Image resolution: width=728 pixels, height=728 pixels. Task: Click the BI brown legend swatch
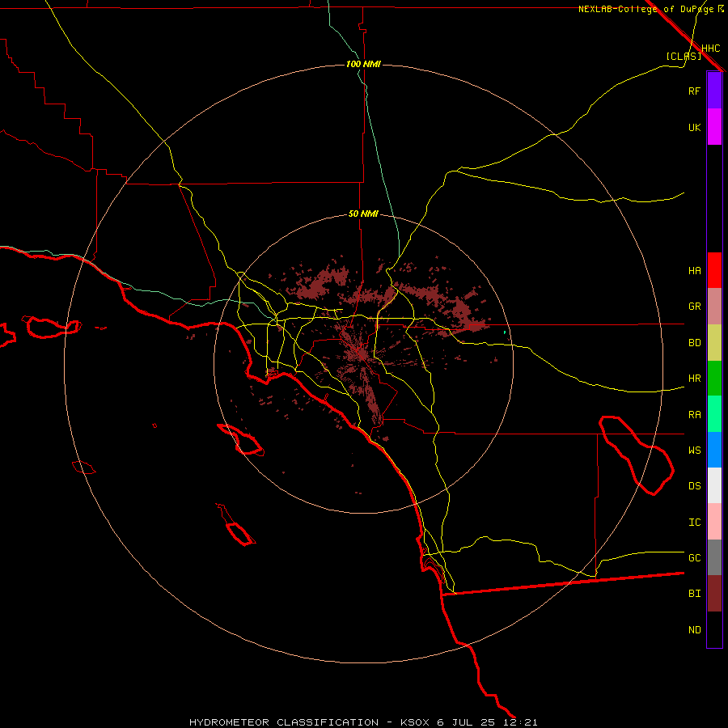pos(714,594)
